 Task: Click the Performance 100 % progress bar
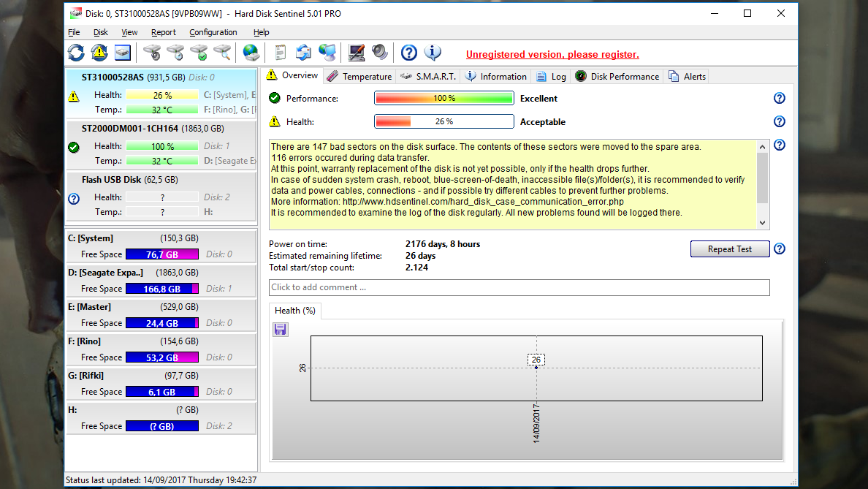click(x=444, y=98)
